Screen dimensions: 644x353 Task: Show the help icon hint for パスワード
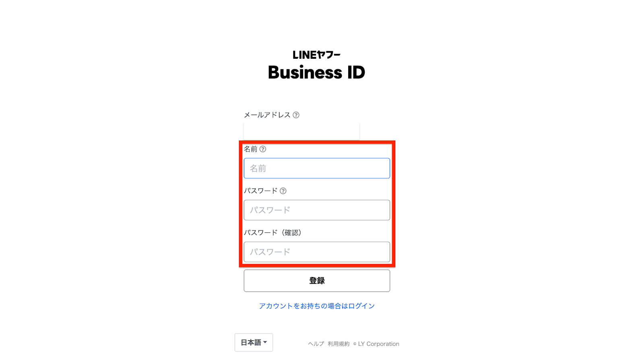(x=283, y=191)
